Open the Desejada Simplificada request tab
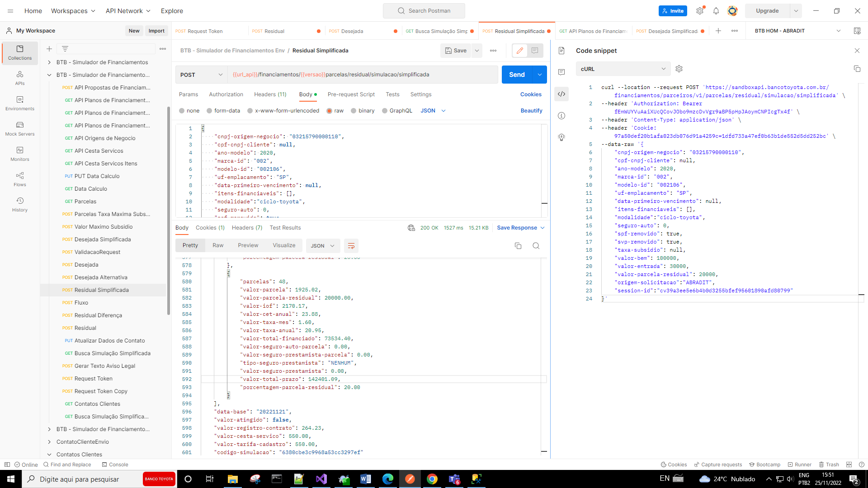The image size is (868, 488). [670, 31]
